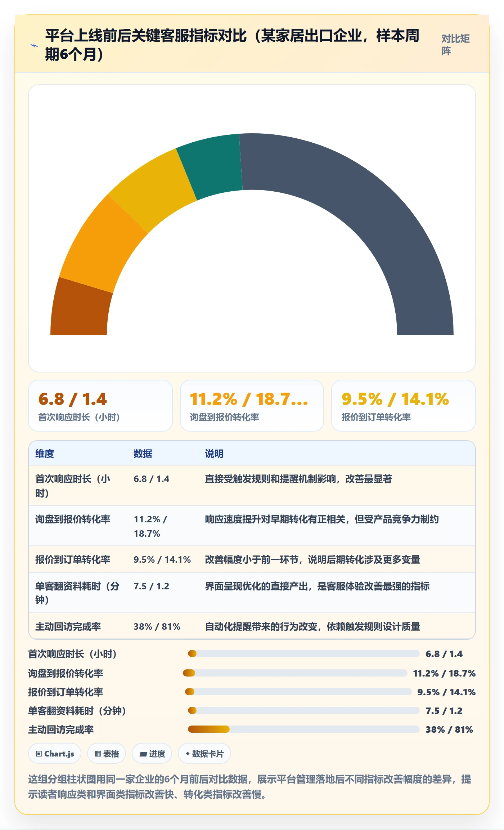Click table cell 首次响应时长（小时）
The width and height of the screenshot is (504, 830).
(73, 486)
